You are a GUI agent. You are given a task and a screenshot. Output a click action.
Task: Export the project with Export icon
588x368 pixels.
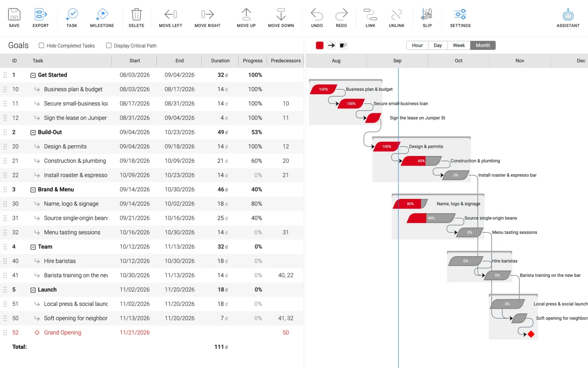click(x=41, y=15)
